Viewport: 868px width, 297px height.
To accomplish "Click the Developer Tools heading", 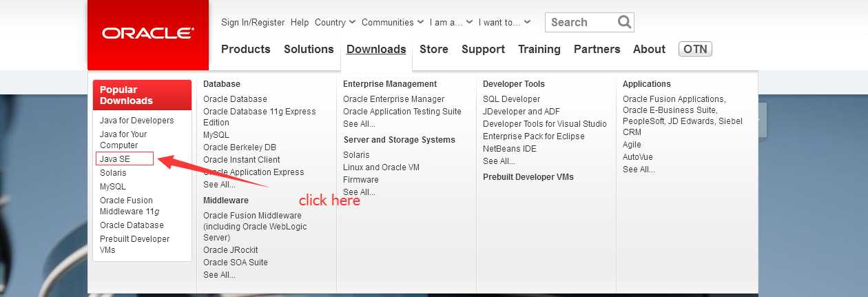I will (x=514, y=84).
